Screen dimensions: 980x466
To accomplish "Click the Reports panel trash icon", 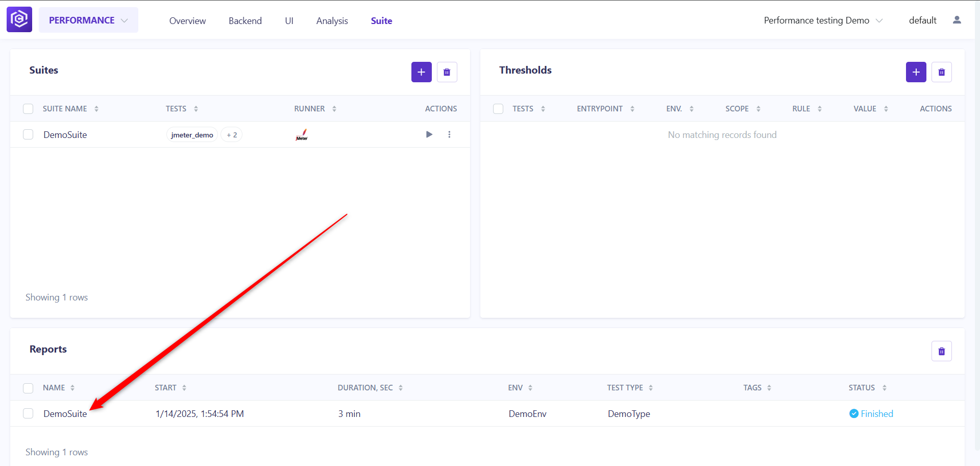I will [941, 351].
